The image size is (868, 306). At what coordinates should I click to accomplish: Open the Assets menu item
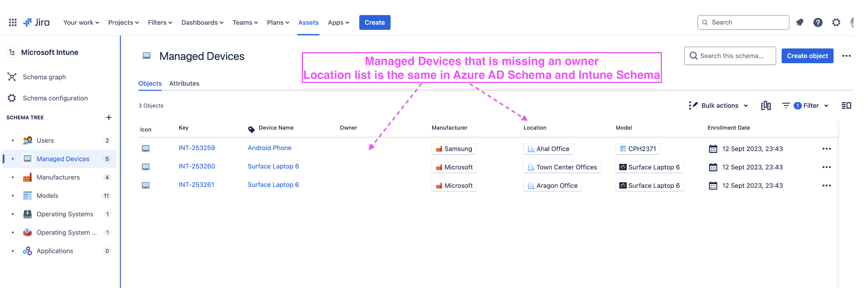pos(308,22)
